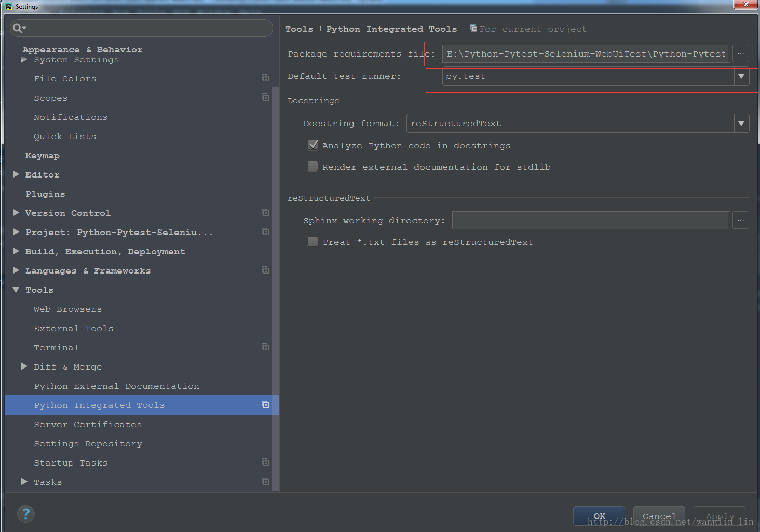Click the Apply button
Screen dimensions: 760x532
click(x=720, y=516)
